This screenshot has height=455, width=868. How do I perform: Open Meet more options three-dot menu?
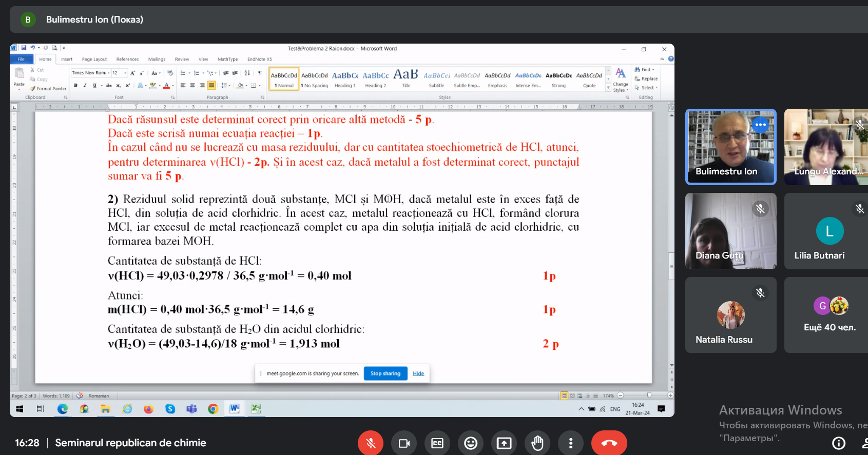click(x=571, y=443)
